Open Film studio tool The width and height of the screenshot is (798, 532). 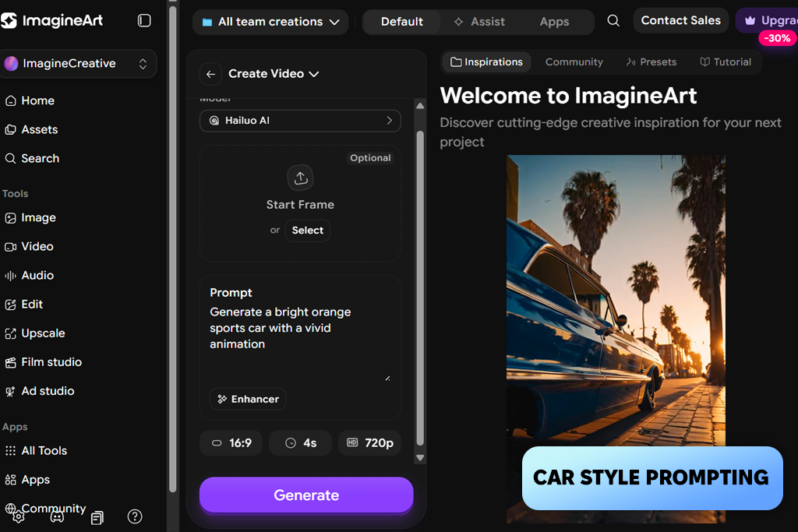coord(44,362)
